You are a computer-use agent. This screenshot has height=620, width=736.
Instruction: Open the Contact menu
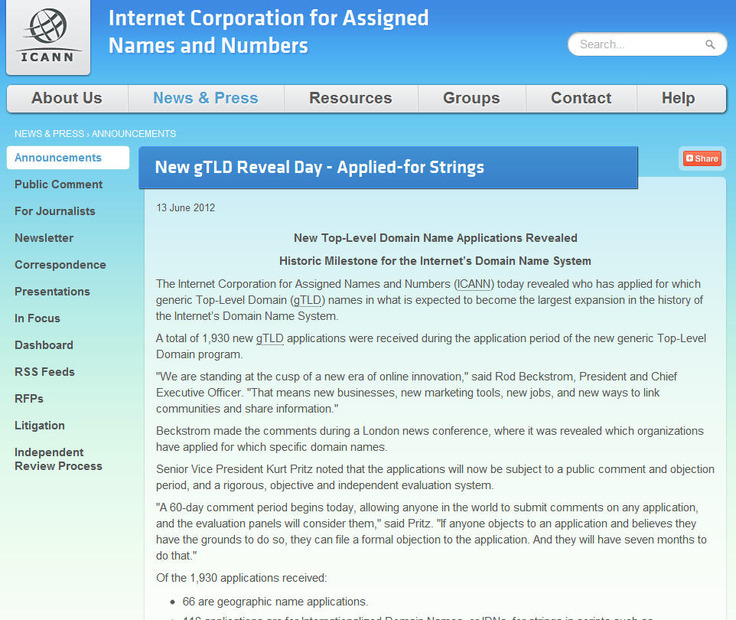pos(581,98)
